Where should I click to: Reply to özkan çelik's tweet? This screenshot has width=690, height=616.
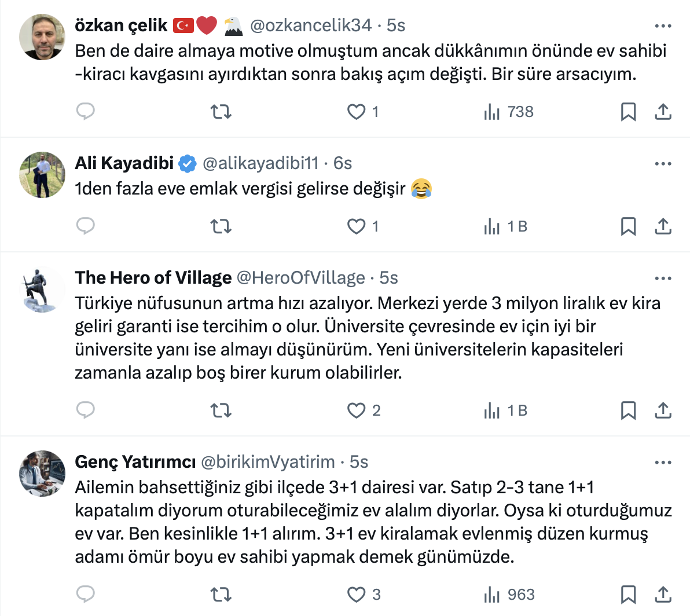pos(86,111)
